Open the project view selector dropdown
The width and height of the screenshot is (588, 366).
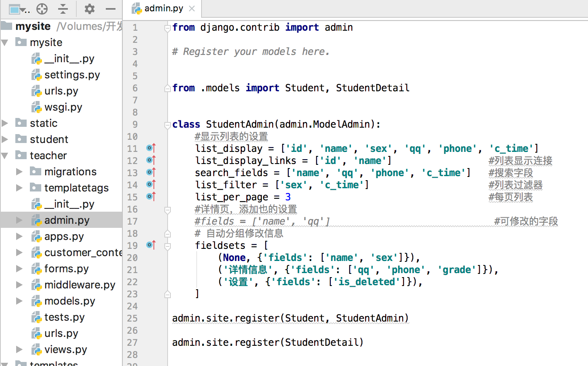click(19, 9)
